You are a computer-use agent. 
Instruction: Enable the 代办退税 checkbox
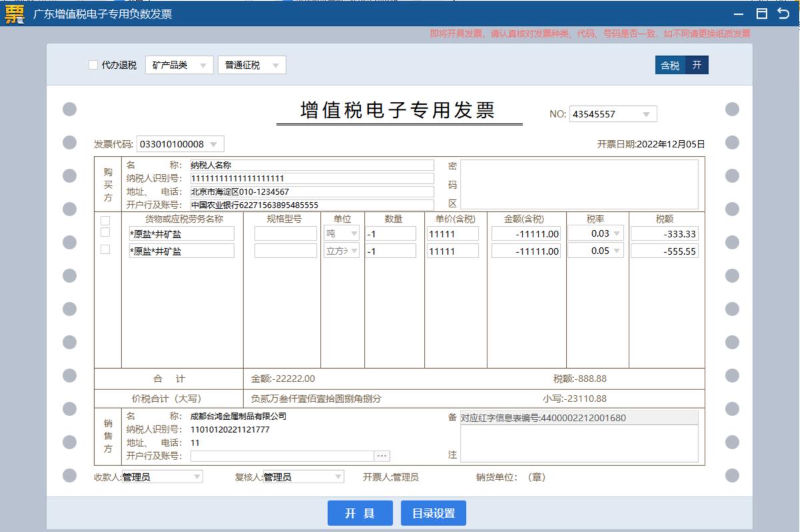click(93, 64)
